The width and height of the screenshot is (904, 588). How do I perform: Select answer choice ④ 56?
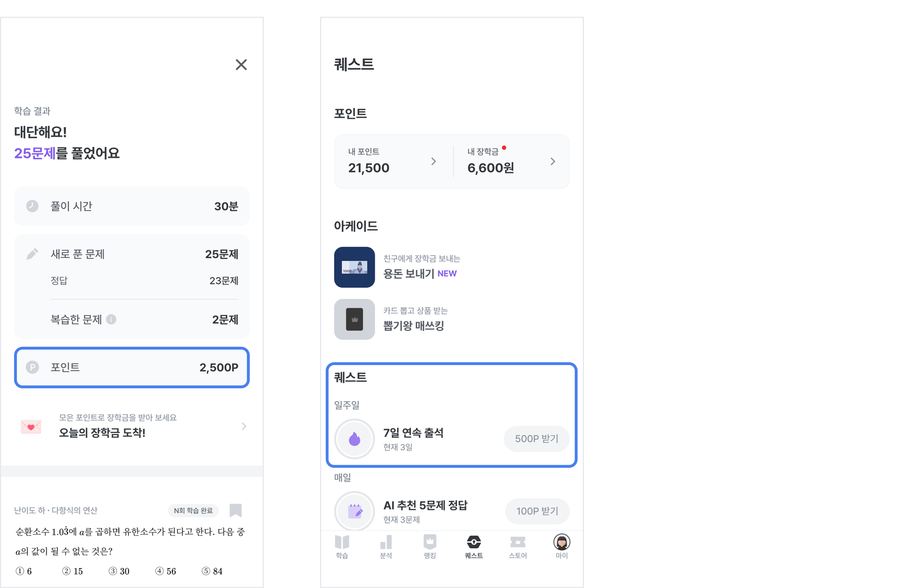click(x=166, y=571)
